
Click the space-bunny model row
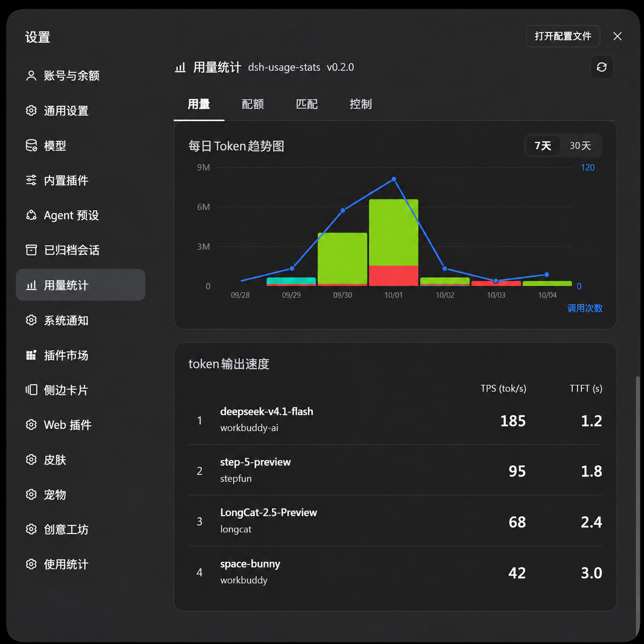point(395,572)
